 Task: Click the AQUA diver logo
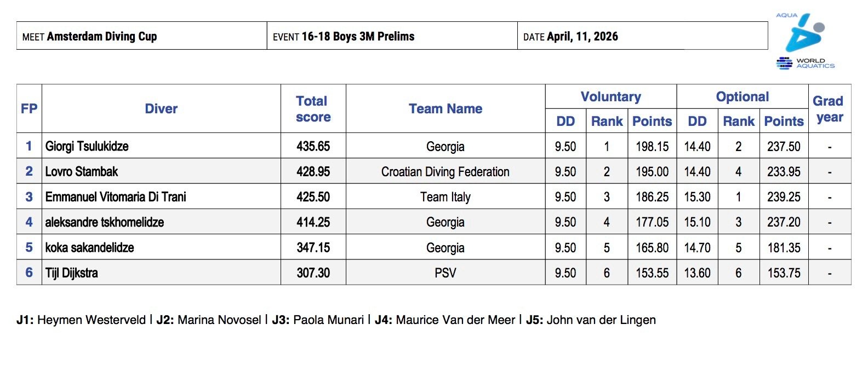pyautogui.click(x=803, y=33)
